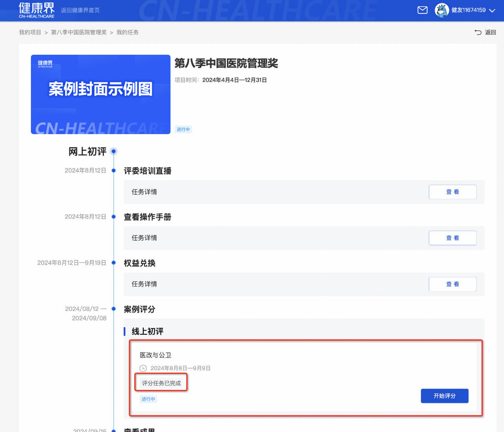This screenshot has width=504, height=432.
Task: Click timeline dot beside 权益兑换
Action: point(114,263)
